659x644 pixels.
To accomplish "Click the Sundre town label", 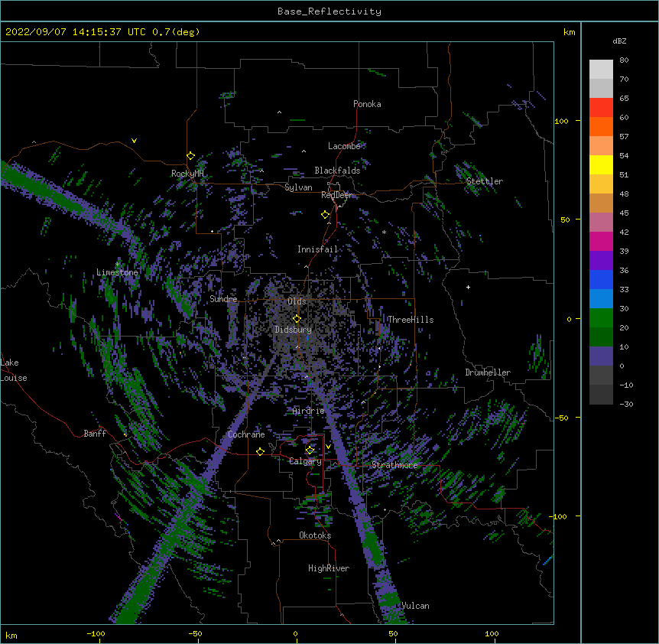I will pos(223,299).
